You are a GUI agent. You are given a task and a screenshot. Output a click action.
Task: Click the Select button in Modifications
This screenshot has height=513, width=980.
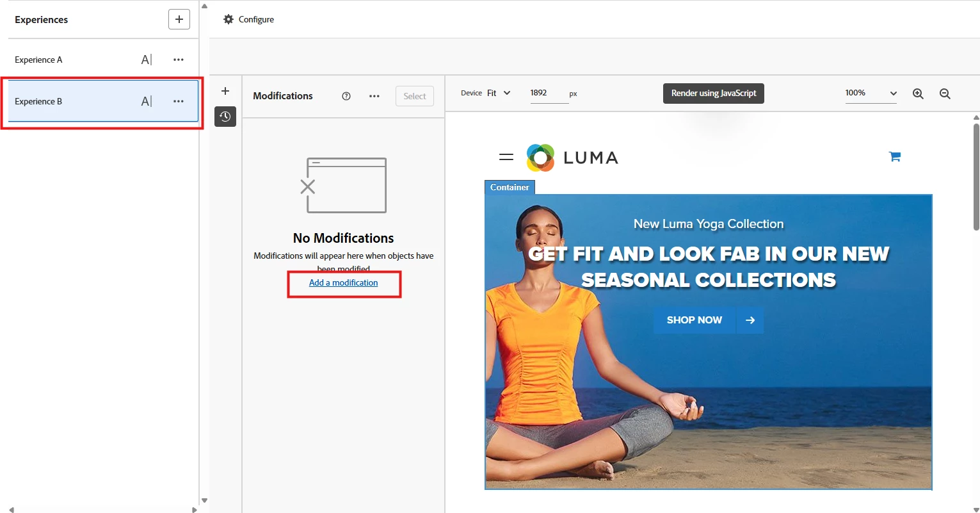(x=415, y=96)
